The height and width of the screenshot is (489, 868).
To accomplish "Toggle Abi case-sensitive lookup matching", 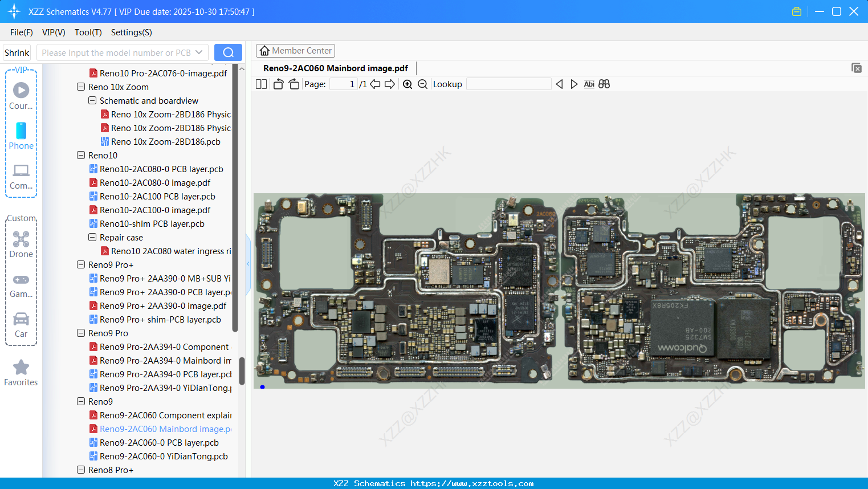I will [589, 84].
